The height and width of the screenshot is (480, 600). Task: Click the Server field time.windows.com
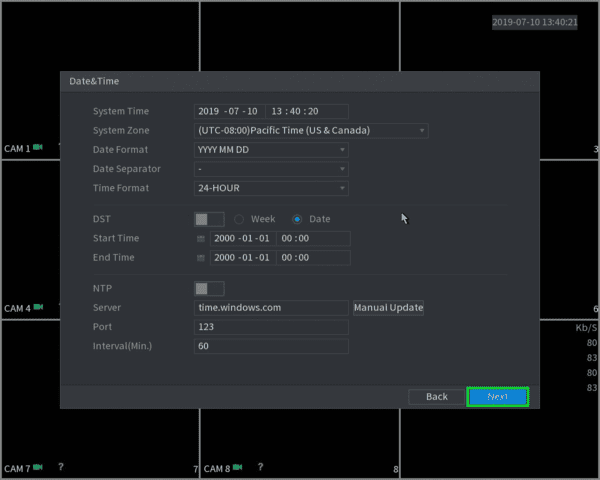point(271,308)
